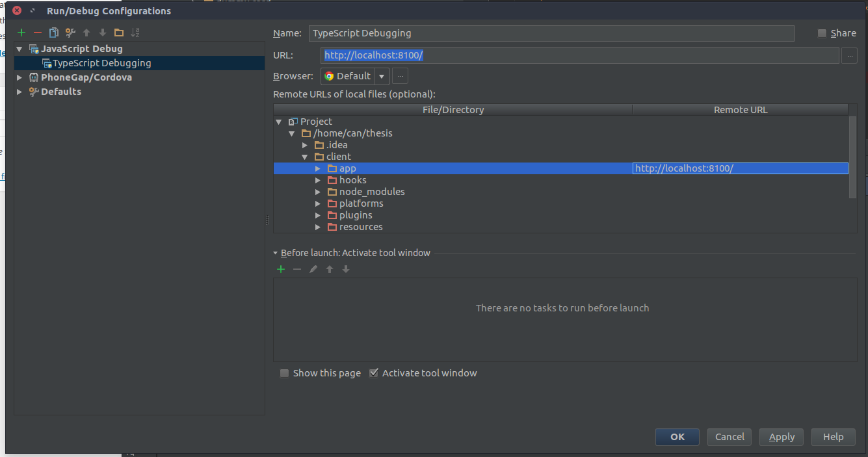Select the node_modules row

(561, 192)
